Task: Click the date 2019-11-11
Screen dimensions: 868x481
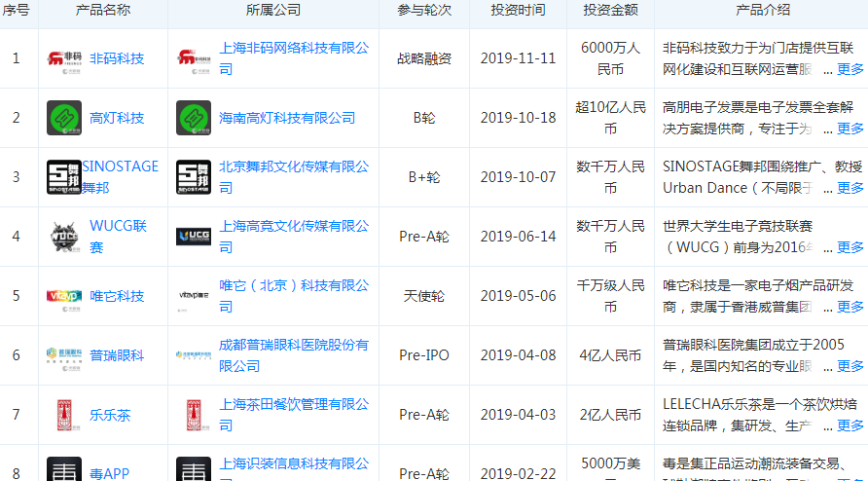Action: [x=518, y=58]
